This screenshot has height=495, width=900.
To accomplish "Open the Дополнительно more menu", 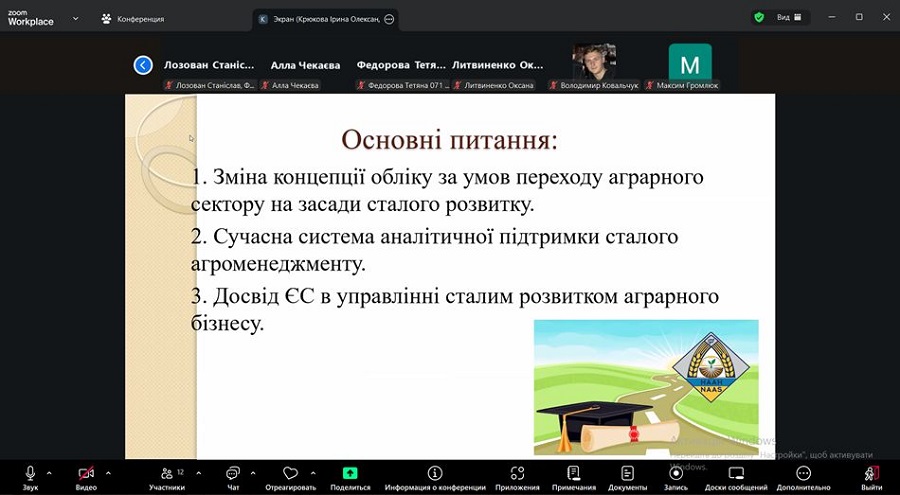I will [803, 474].
